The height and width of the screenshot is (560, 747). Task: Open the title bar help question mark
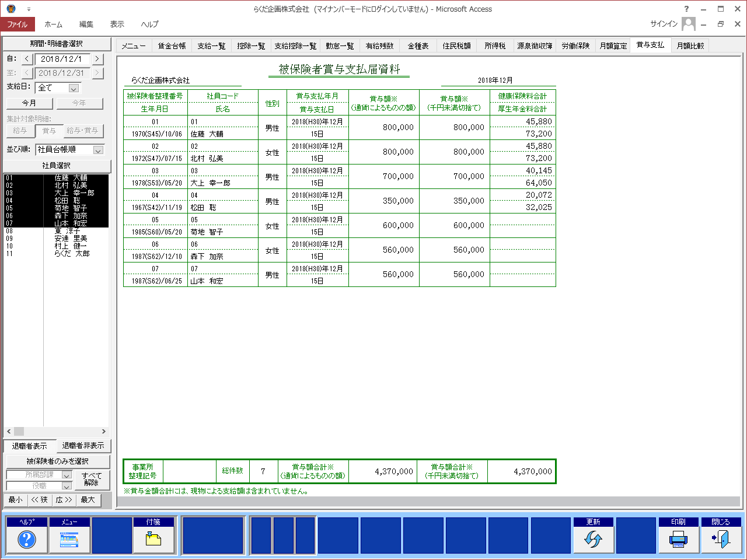pyautogui.click(x=686, y=9)
